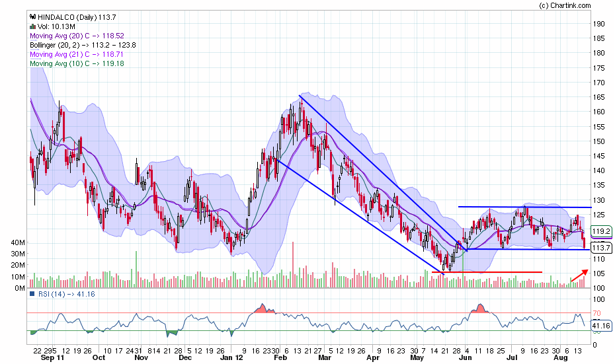Click the 180 price axis label
Screen dimensions: 615x364
click(599, 53)
